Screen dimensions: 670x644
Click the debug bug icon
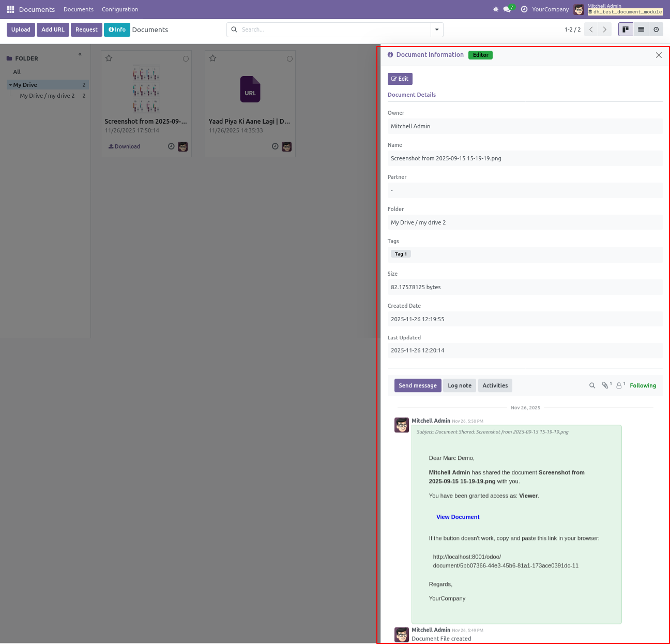496,9
